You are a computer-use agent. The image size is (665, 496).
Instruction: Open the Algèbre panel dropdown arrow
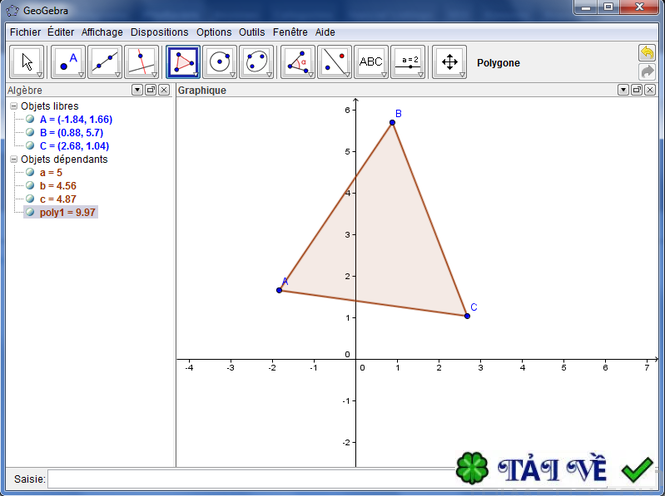tap(137, 90)
